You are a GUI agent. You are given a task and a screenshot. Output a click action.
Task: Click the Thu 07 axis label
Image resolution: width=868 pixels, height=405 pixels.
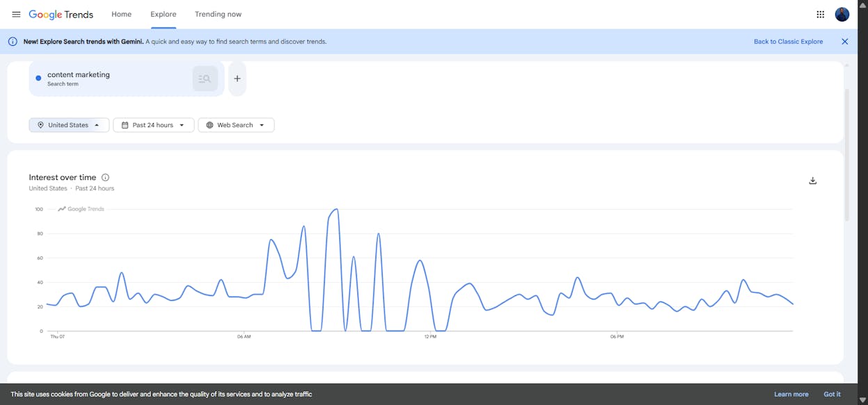tap(57, 337)
